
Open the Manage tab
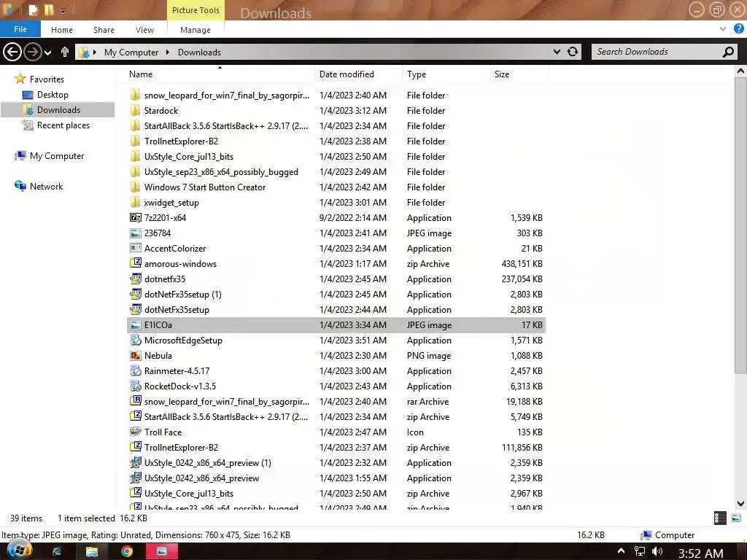coord(196,29)
